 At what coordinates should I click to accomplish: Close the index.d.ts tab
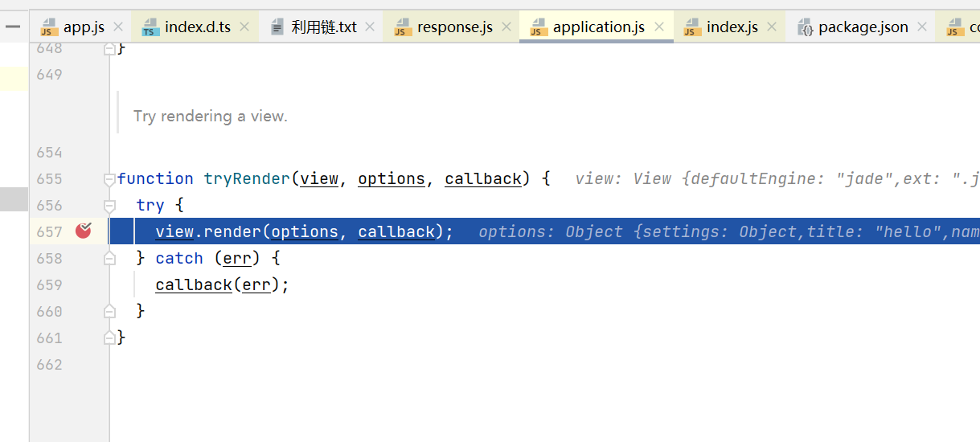pos(244,27)
